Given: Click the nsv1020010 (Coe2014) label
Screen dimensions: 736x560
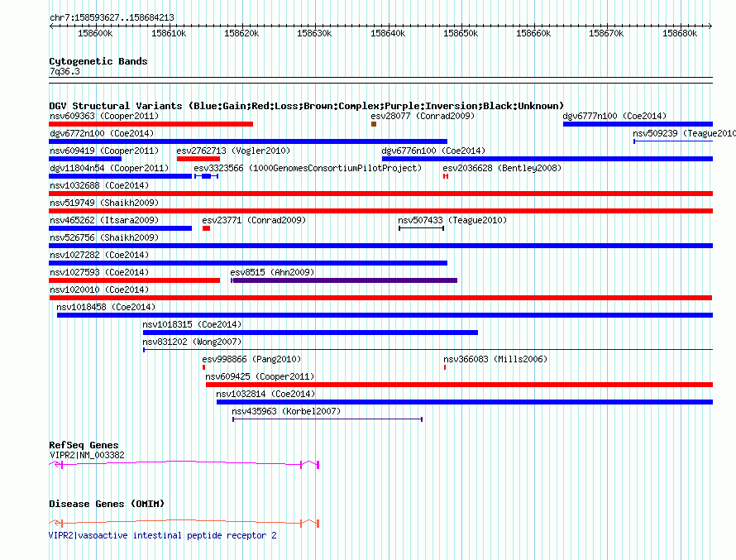Looking at the screenshot, I should 99,290.
